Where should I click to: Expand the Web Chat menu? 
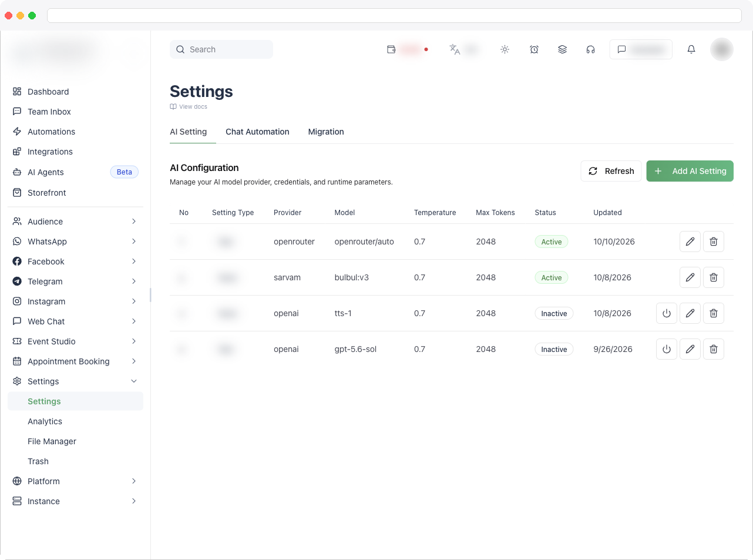(x=75, y=321)
